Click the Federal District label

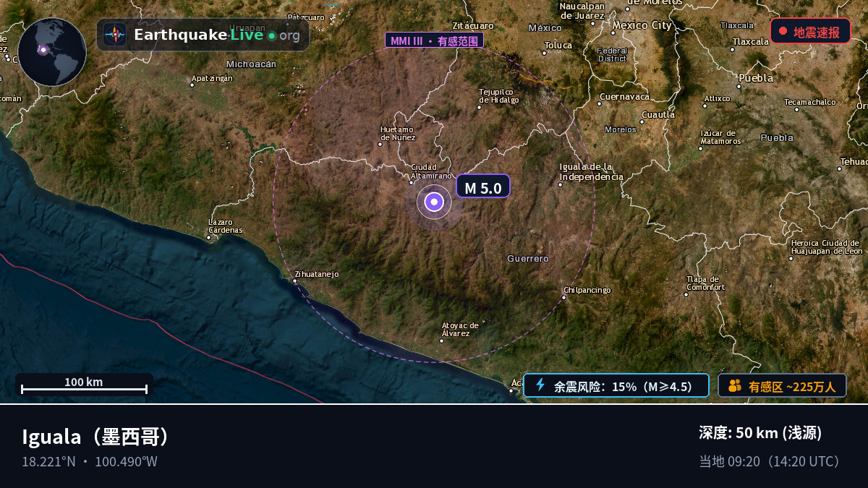(612, 54)
